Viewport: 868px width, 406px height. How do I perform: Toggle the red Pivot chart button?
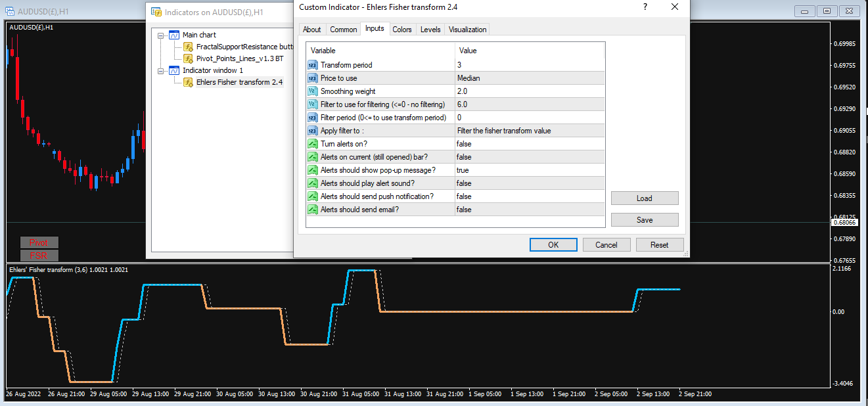click(x=39, y=242)
